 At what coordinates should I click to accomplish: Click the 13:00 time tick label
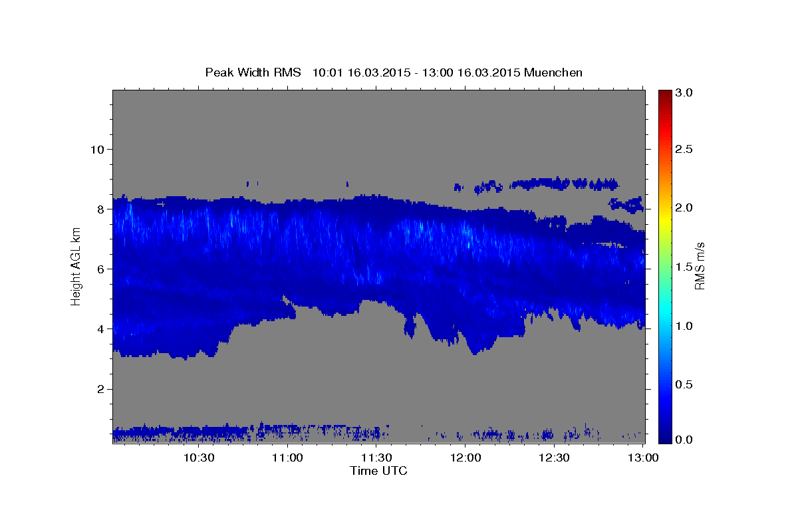click(643, 458)
